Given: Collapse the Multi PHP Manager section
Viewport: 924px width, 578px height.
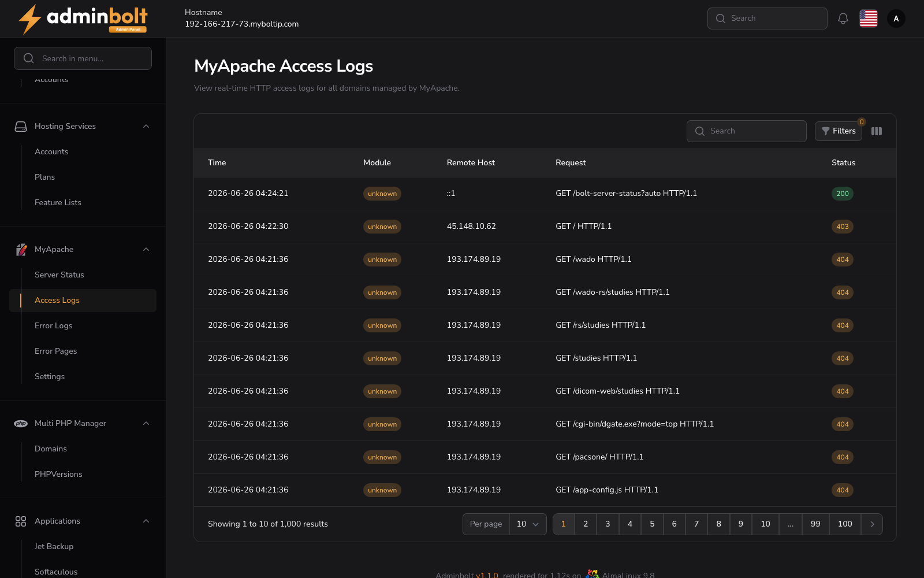Looking at the screenshot, I should click(146, 423).
